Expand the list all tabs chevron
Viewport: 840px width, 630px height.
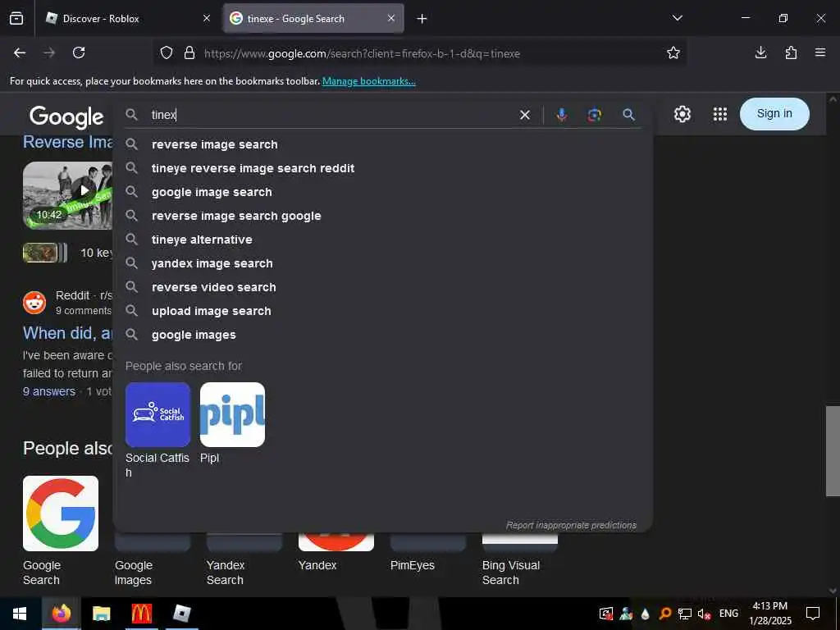[677, 18]
